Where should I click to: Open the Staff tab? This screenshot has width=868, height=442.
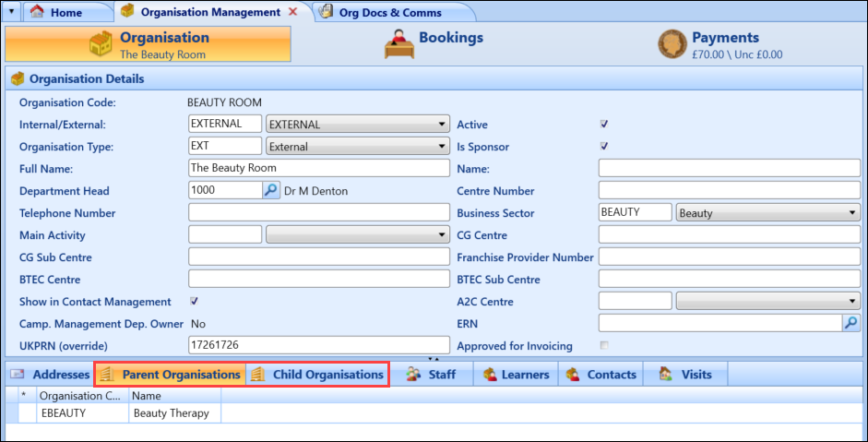(431, 375)
